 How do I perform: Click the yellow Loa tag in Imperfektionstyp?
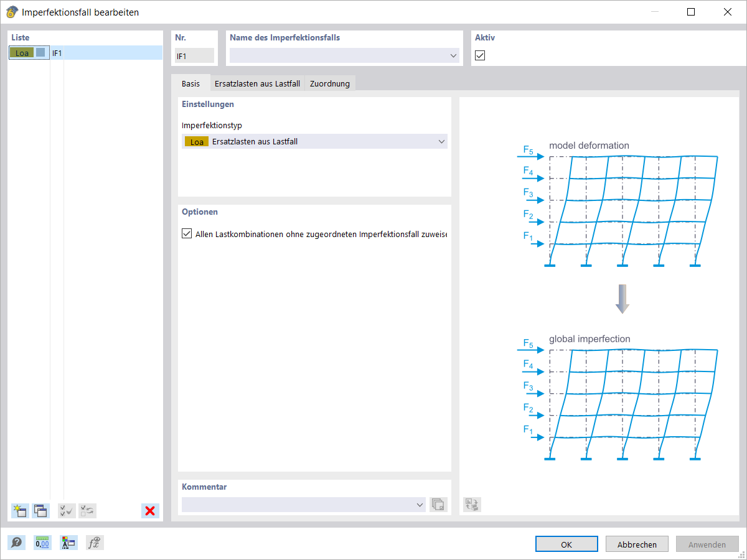197,141
